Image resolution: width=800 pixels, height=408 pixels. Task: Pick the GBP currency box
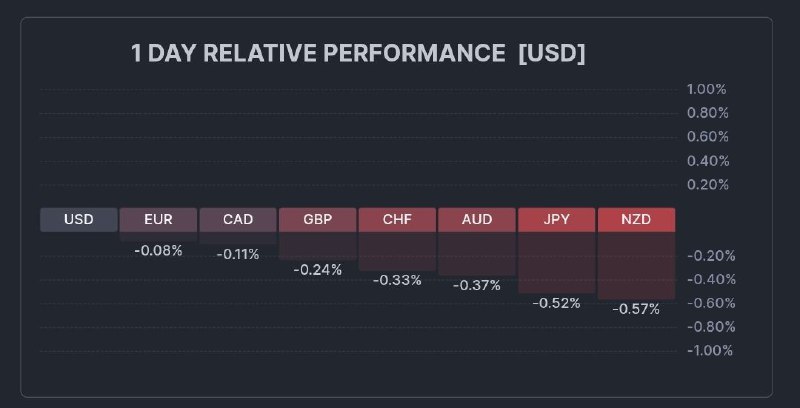point(317,220)
